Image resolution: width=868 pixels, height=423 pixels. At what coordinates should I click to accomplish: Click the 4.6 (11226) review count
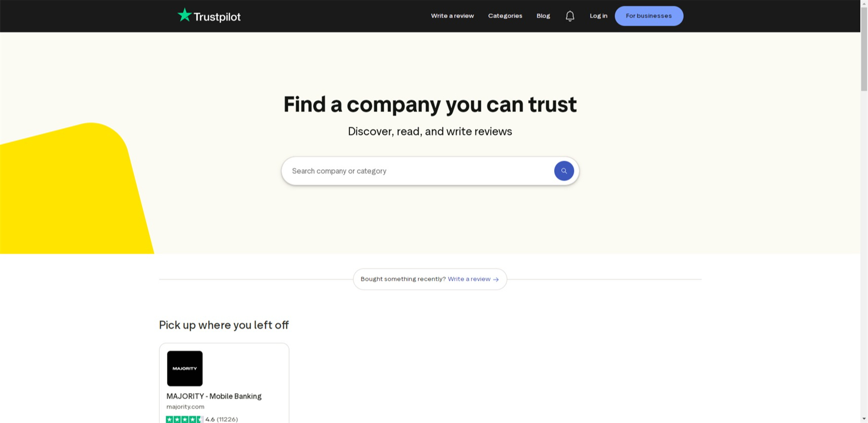222,419
